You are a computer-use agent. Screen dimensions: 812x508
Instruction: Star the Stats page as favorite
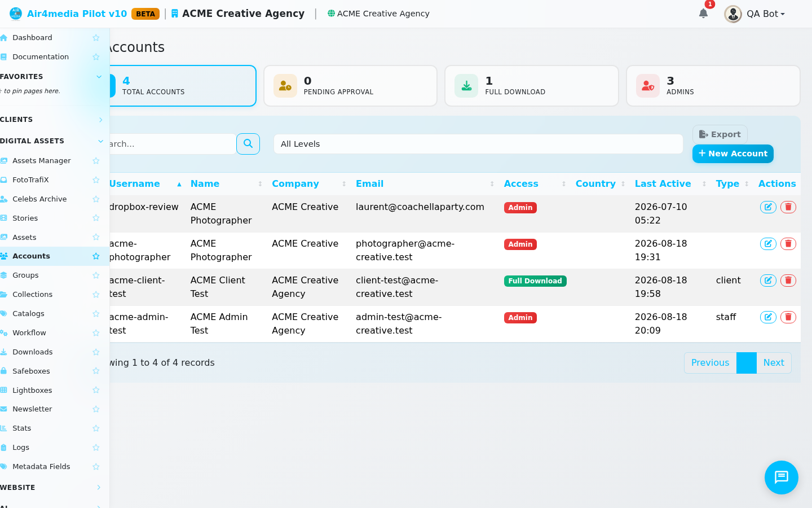point(96,428)
